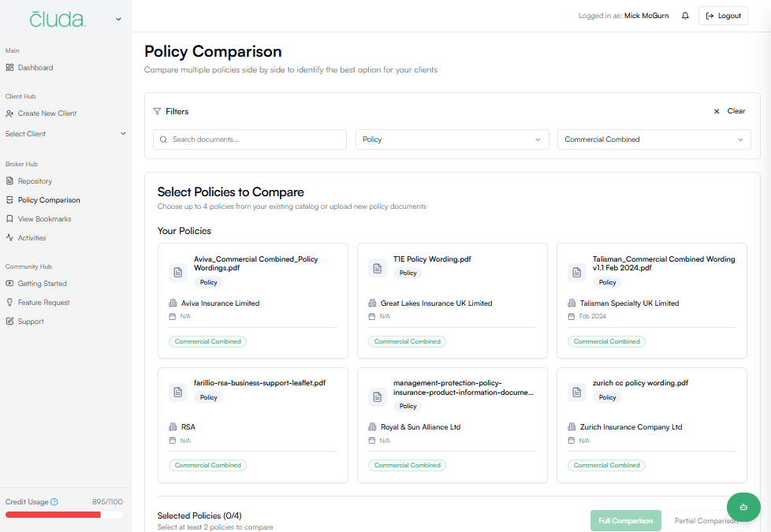Click the T1E Policy Wording file icon
This screenshot has height=532, width=771.
[x=377, y=268]
